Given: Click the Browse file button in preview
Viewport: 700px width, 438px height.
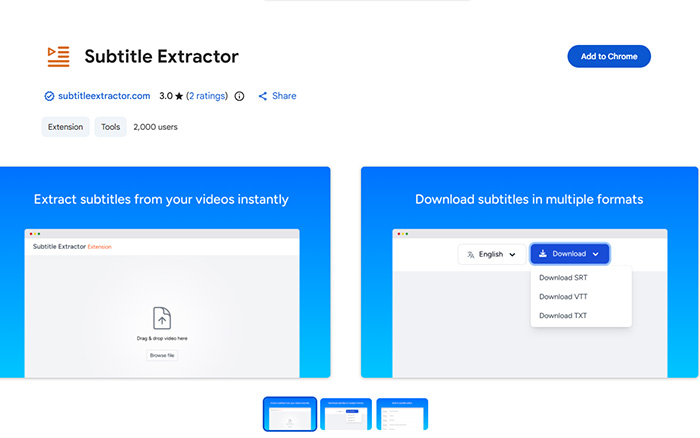Looking at the screenshot, I should [x=162, y=355].
